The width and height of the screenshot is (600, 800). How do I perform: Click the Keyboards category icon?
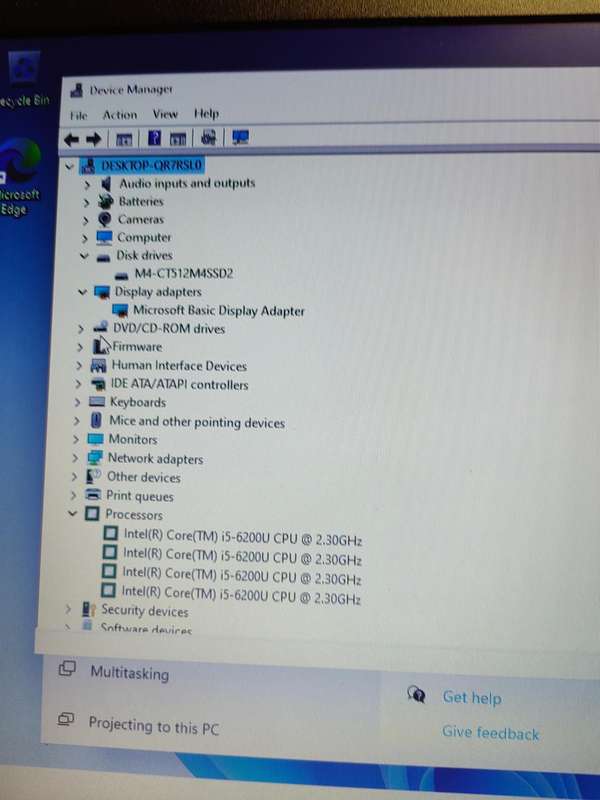click(97, 402)
